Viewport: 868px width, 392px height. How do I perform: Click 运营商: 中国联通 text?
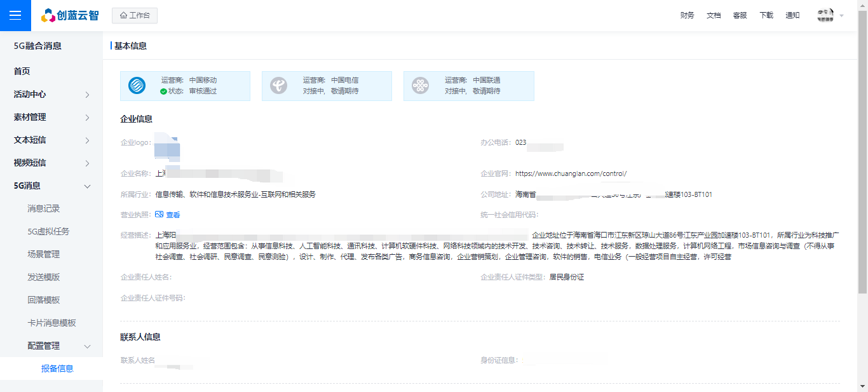point(472,80)
